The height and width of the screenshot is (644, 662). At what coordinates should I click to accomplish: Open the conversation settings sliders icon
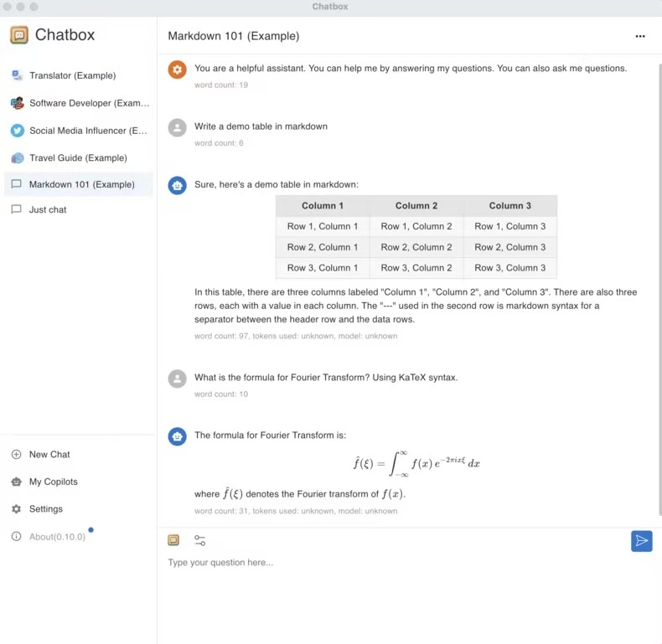click(x=199, y=541)
